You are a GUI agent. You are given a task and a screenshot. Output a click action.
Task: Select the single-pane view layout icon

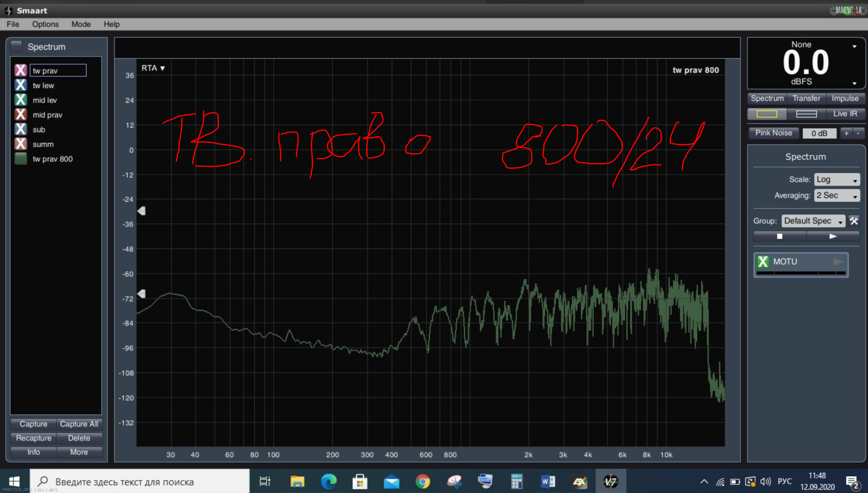(767, 114)
